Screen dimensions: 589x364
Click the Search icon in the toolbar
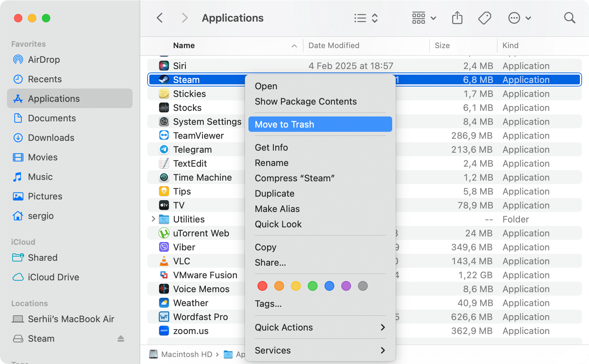click(569, 17)
